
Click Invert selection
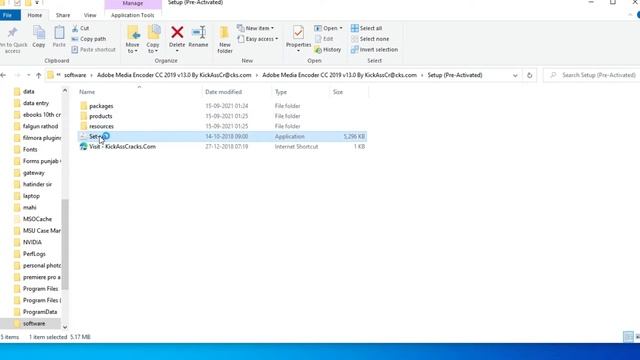pyautogui.click(x=374, y=49)
